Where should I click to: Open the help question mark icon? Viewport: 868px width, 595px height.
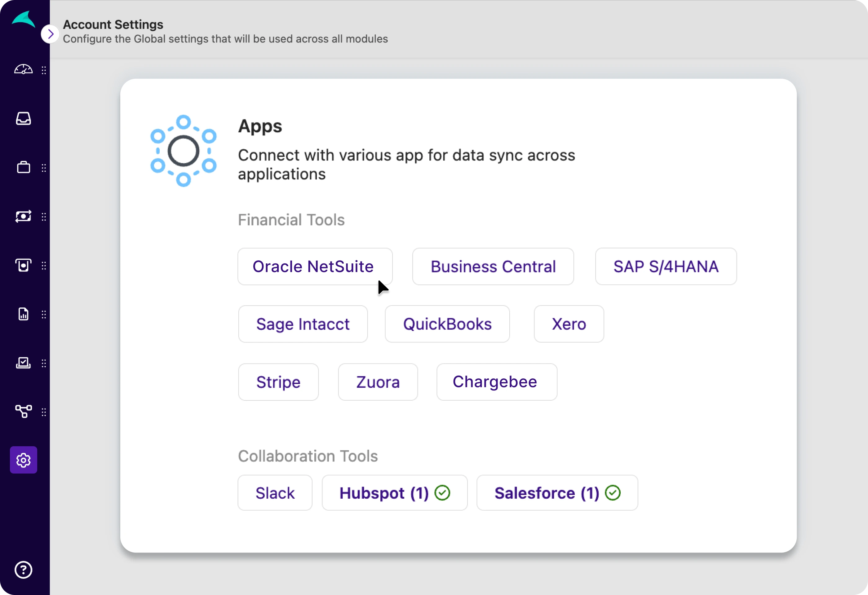click(x=23, y=570)
